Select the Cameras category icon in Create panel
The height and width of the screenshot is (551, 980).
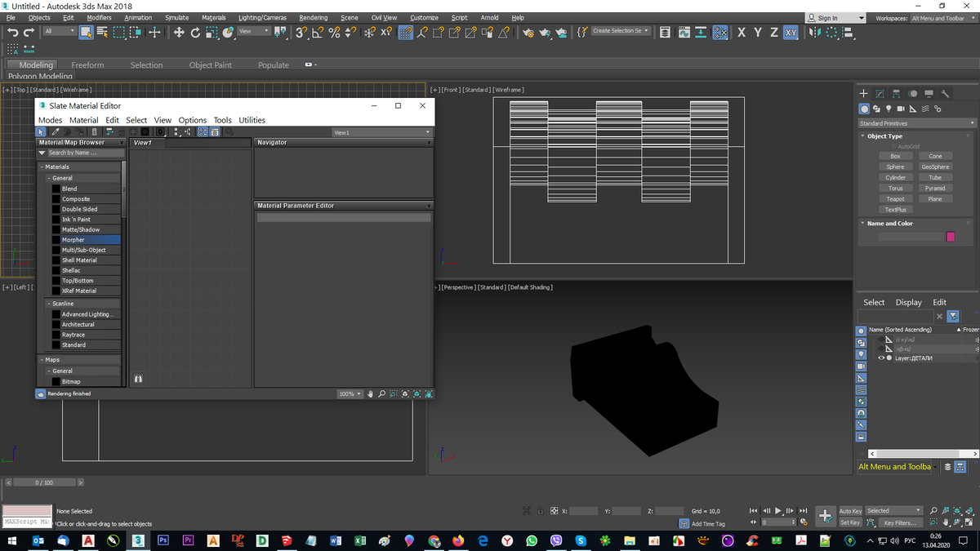point(900,109)
